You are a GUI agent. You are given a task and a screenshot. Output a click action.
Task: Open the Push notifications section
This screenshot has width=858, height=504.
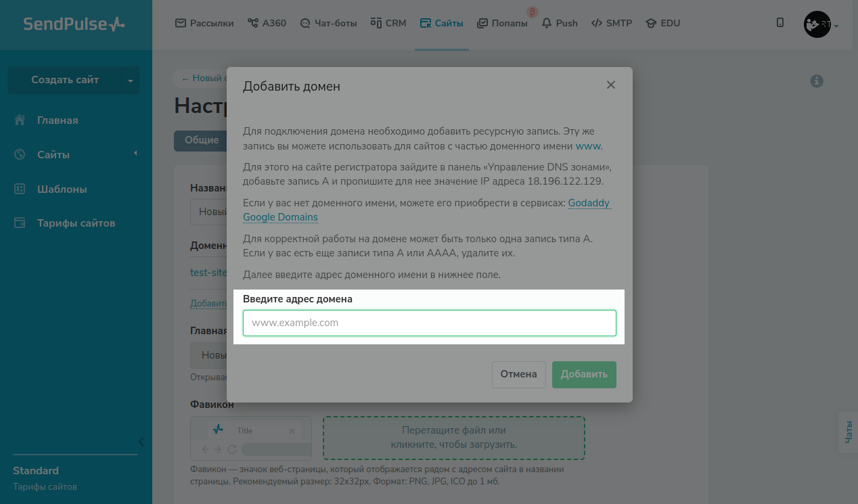[x=560, y=23]
